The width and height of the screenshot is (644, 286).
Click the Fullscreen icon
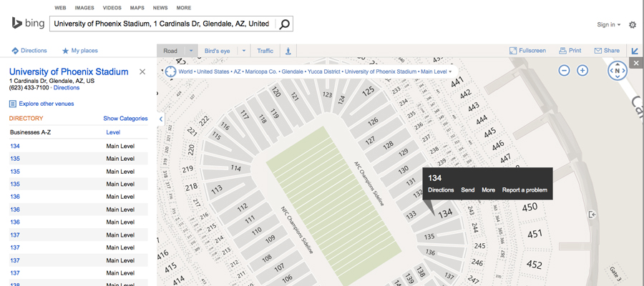coord(513,51)
